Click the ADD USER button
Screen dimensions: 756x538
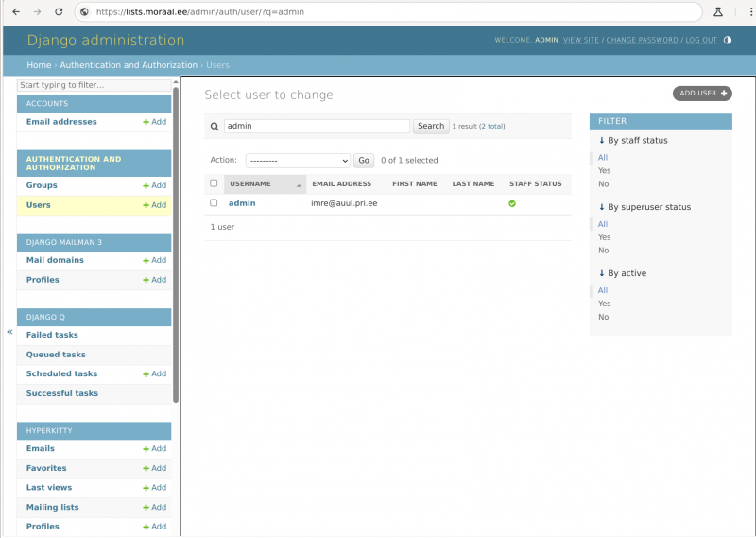click(x=702, y=93)
